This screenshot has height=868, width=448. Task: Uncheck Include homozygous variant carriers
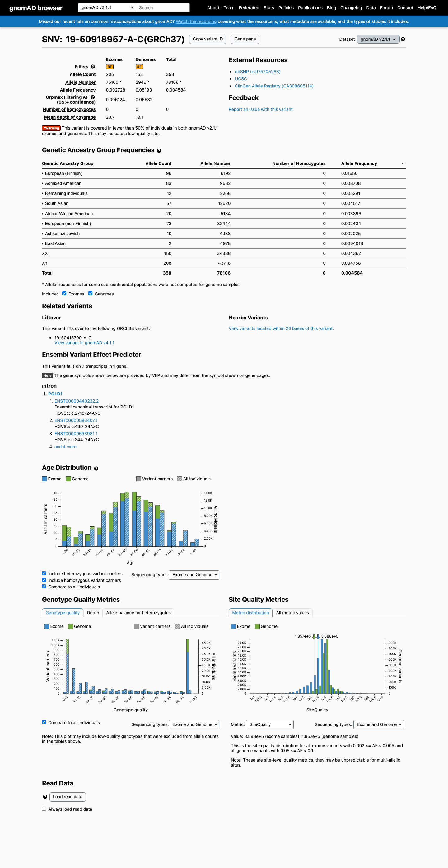pyautogui.click(x=44, y=580)
